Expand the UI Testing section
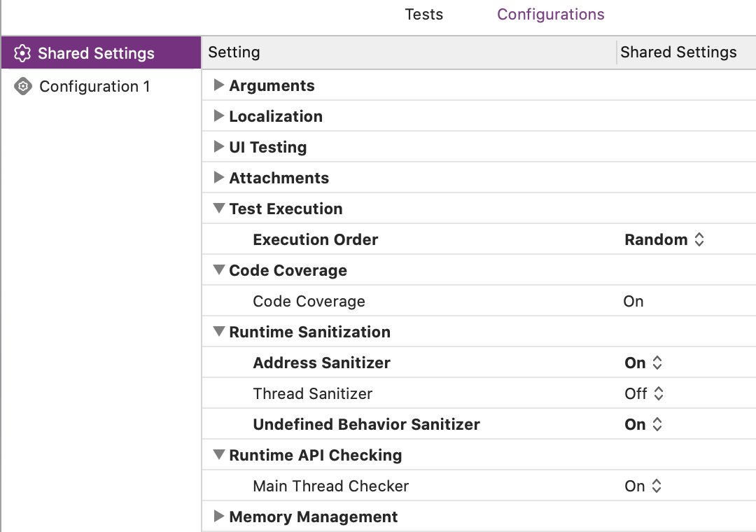756x532 pixels. coord(219,146)
